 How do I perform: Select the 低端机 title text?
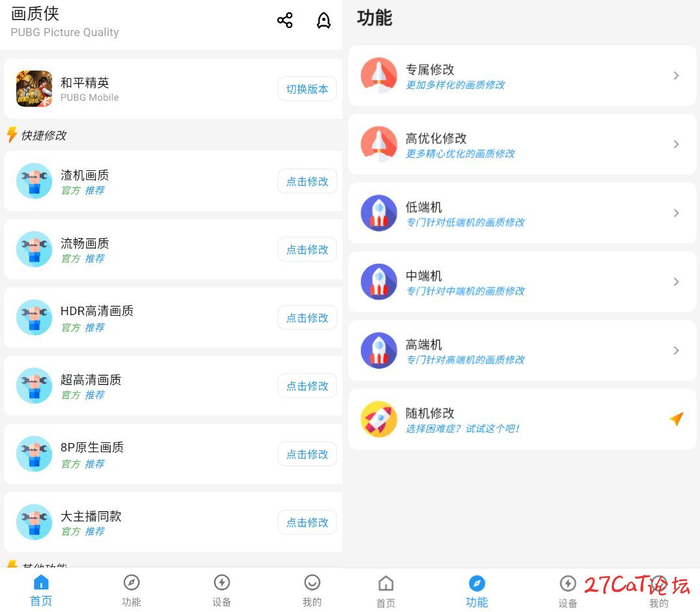[x=423, y=207]
